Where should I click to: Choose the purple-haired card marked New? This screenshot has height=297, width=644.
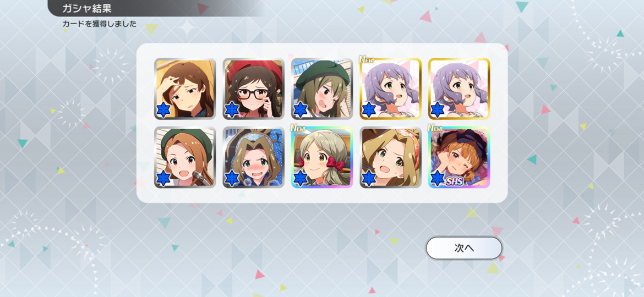point(391,89)
